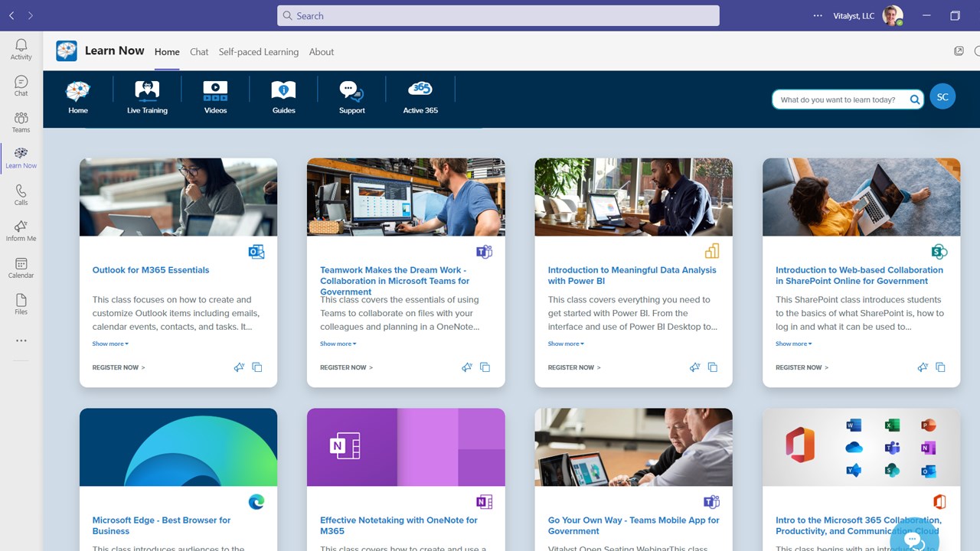Open Teams in the left sidebar
The height and width of the screenshot is (551, 980).
pyautogui.click(x=21, y=122)
